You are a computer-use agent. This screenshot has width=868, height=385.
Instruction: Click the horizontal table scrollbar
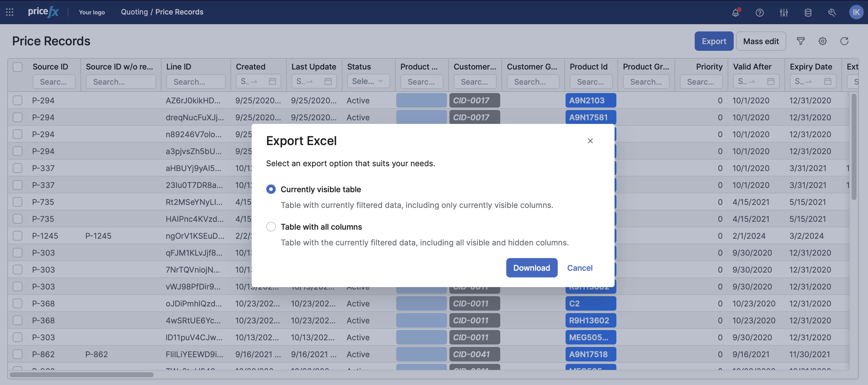pos(82,374)
